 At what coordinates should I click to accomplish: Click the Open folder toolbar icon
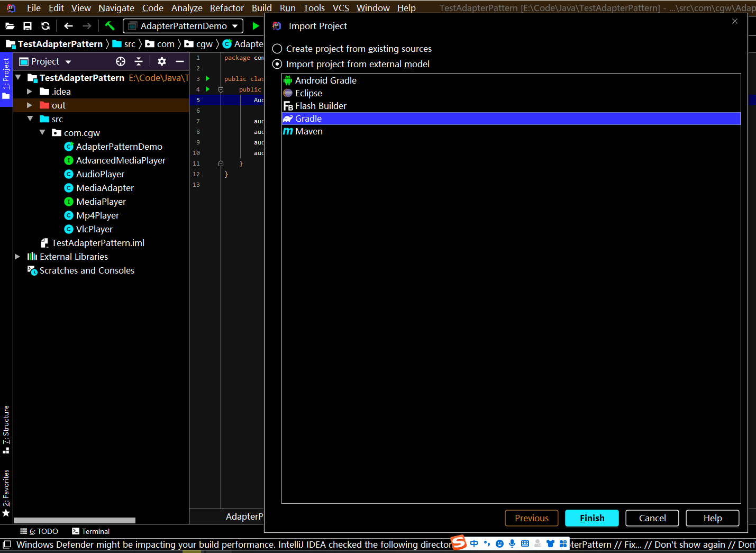point(10,26)
